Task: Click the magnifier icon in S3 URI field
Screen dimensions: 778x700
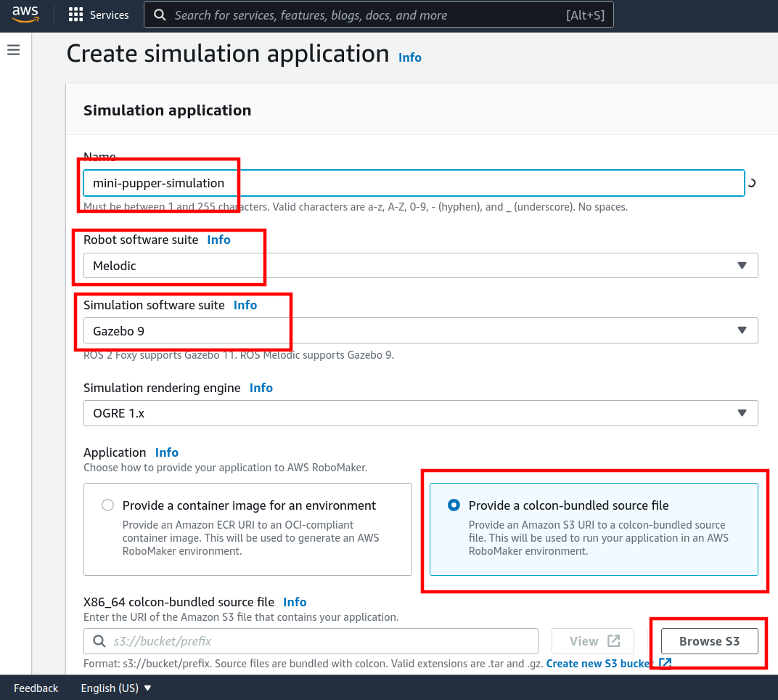Action: 99,641
